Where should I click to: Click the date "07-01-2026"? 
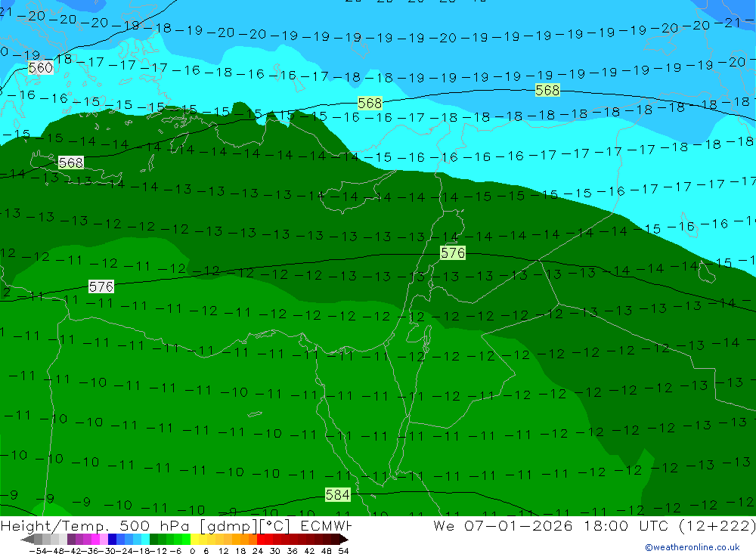(x=518, y=525)
